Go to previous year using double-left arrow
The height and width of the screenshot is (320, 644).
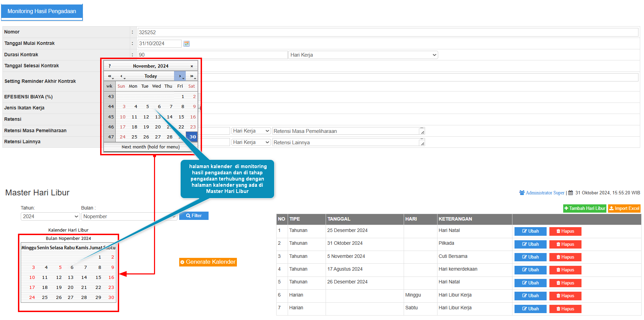[x=110, y=76]
